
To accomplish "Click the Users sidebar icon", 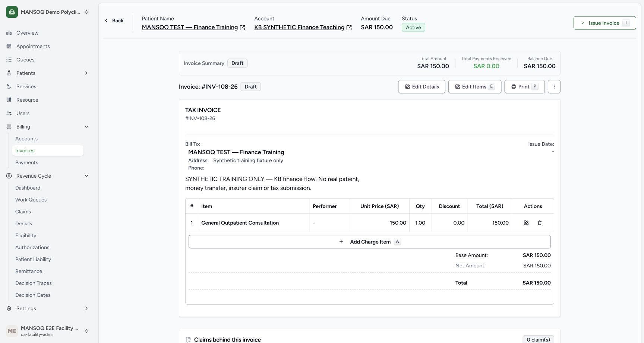I will pyautogui.click(x=9, y=113).
